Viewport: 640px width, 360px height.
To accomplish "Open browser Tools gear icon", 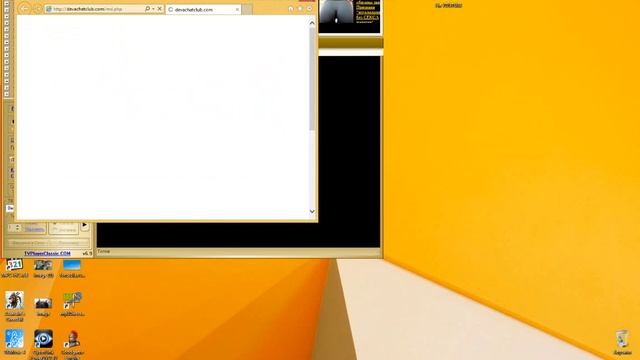I will 310,9.
